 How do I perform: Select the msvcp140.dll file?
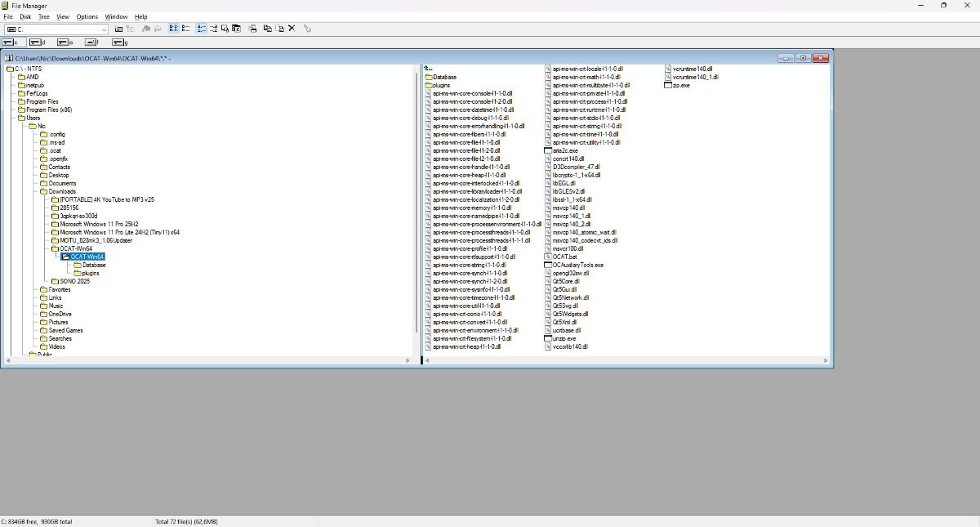click(564, 208)
